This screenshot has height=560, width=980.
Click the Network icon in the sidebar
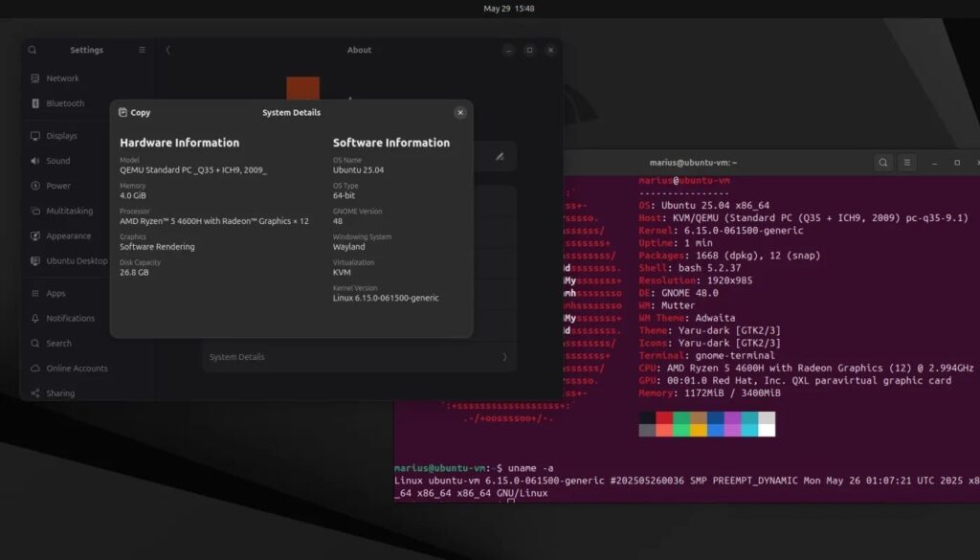tap(35, 78)
